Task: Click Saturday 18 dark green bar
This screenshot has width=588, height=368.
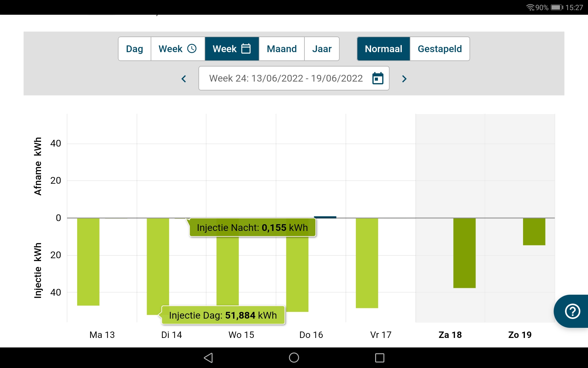Action: click(464, 253)
